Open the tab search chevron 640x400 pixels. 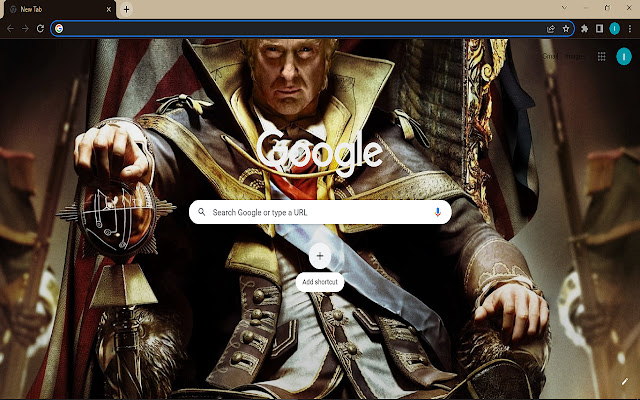(x=564, y=8)
